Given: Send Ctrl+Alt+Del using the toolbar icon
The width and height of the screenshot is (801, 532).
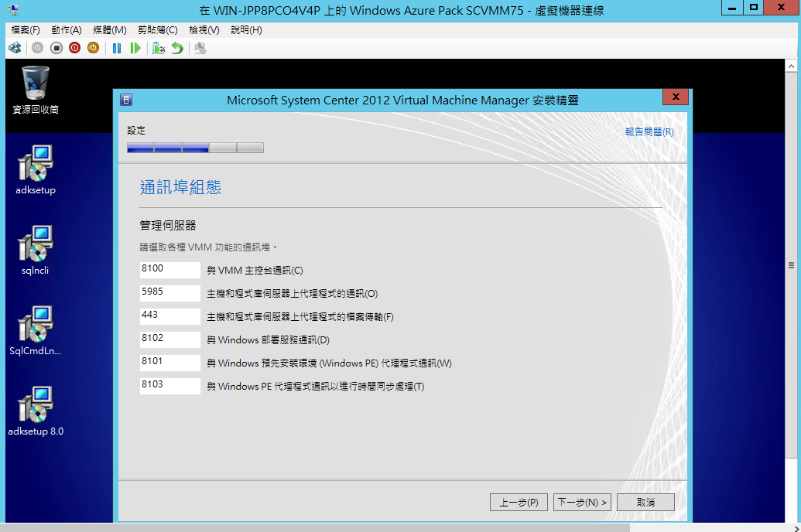Looking at the screenshot, I should click(x=15, y=48).
